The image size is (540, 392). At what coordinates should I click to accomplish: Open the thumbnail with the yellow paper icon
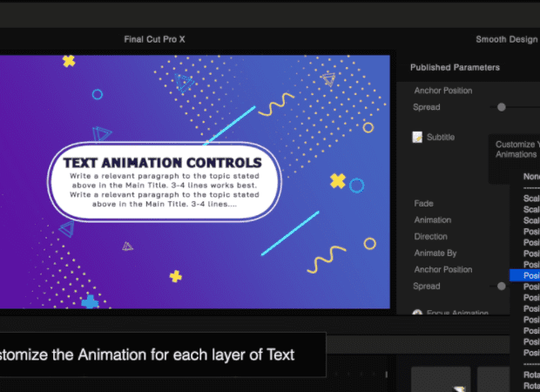tap(441, 379)
